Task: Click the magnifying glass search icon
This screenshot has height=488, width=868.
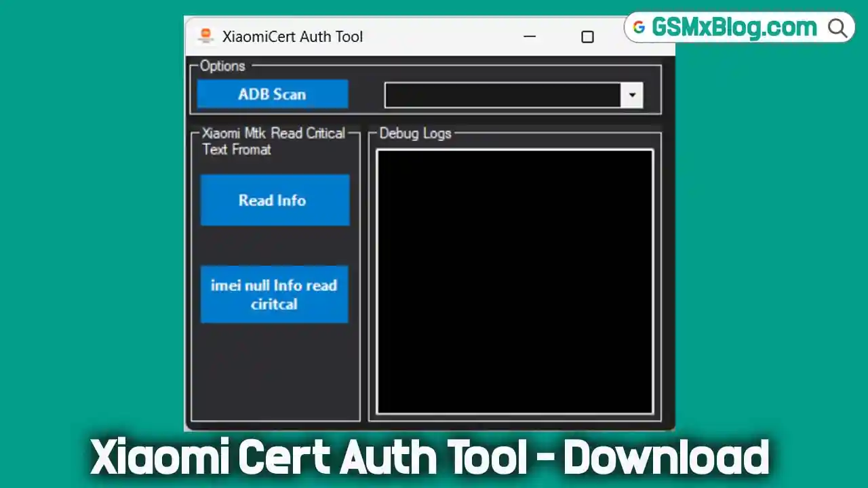Action: tap(837, 28)
